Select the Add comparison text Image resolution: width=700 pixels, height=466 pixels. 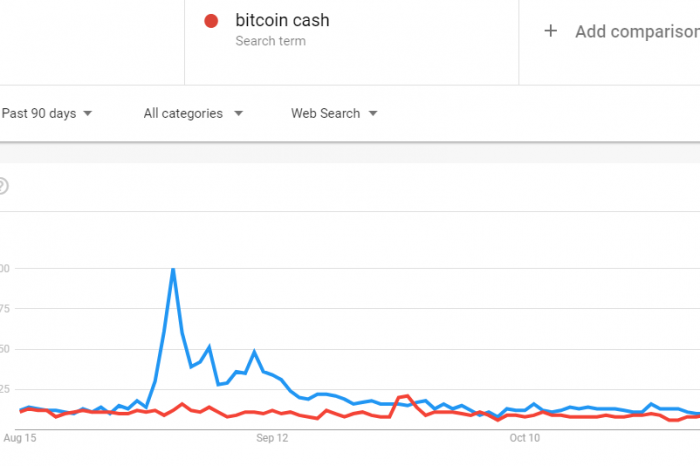tap(637, 32)
